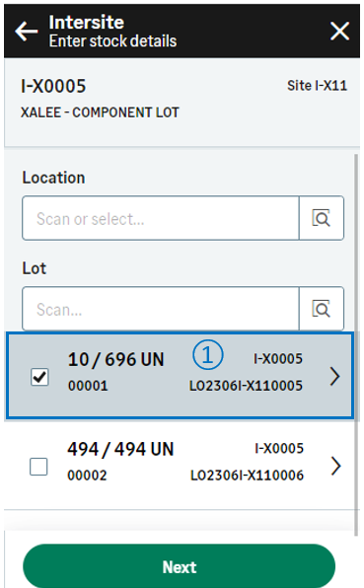Click the vertical scrollbar on the right
This screenshot has width=364, height=588.
tap(356, 345)
